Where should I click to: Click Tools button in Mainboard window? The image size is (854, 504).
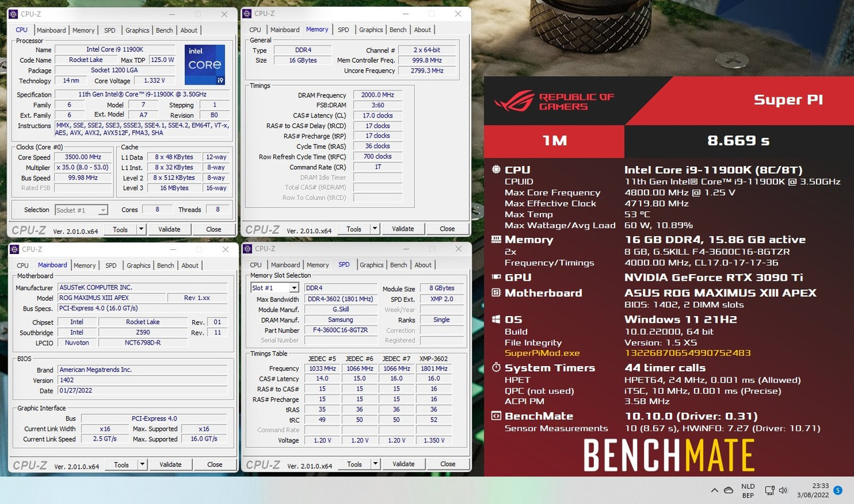coord(121,465)
